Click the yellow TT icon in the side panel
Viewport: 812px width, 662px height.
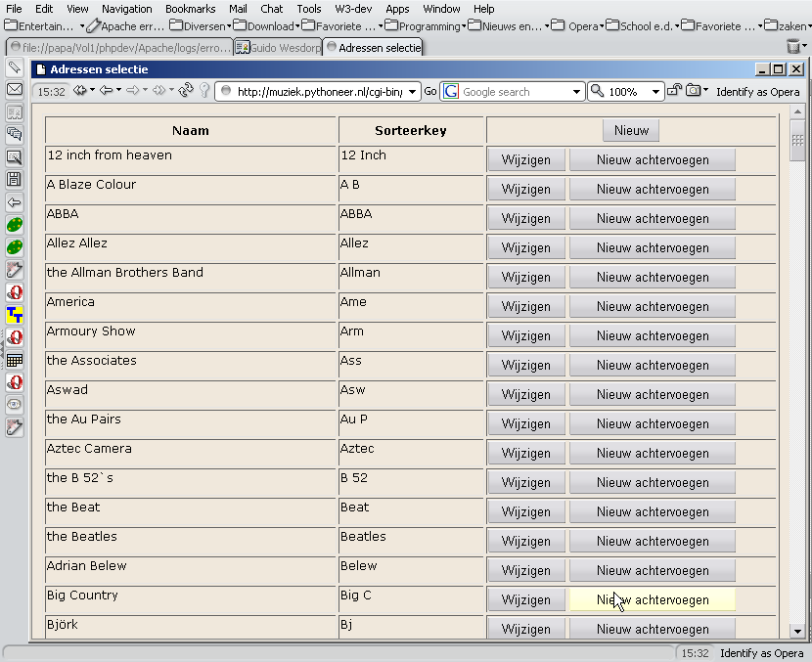click(14, 315)
